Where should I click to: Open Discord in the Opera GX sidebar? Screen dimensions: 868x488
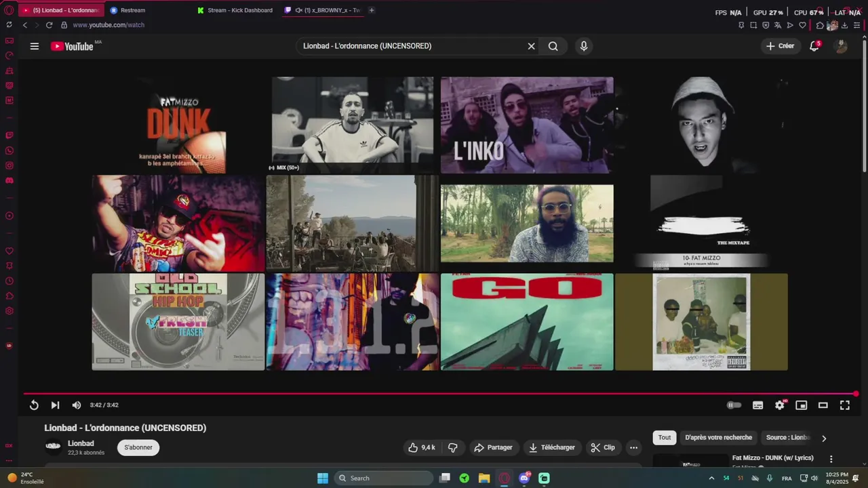pyautogui.click(x=9, y=180)
